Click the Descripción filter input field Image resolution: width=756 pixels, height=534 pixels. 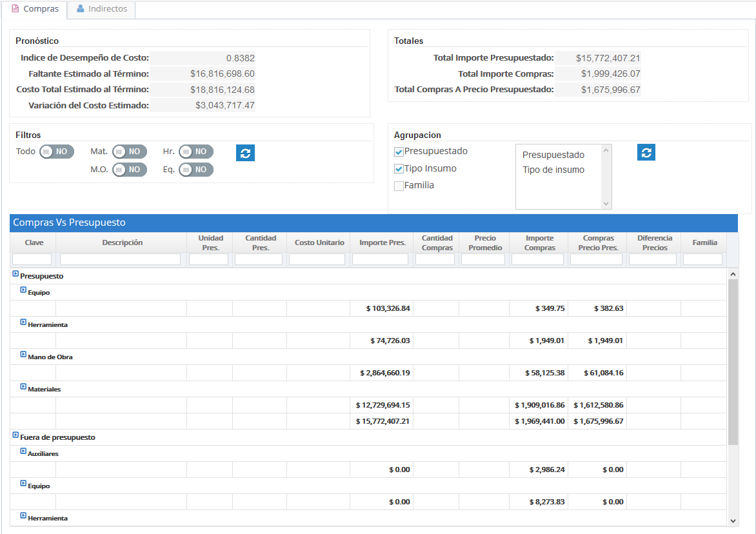coord(120,259)
